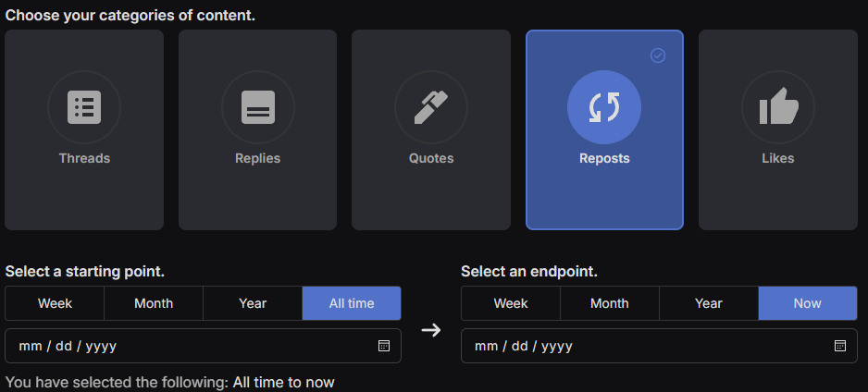
Task: Toggle the Threads category card label
Action: coord(84,158)
